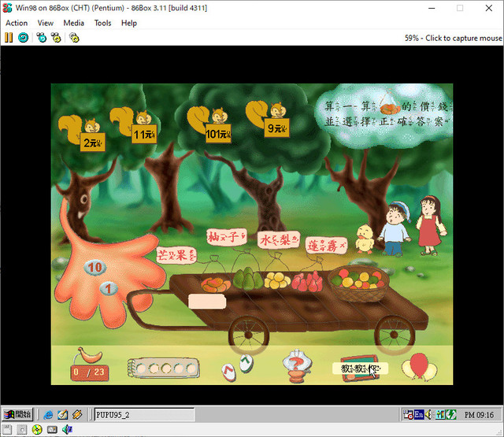
Task: Launch Internet Explorer from quick launch
Action: click(48, 415)
